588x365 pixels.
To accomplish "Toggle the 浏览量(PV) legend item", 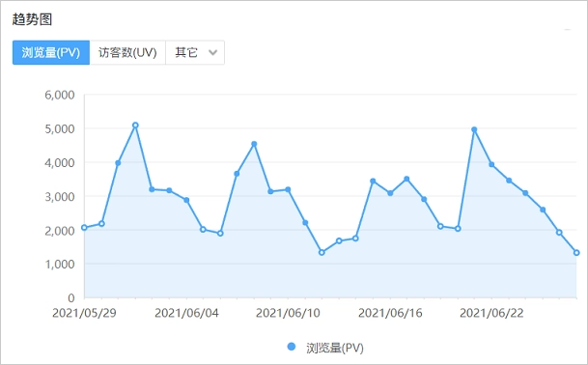I will [x=325, y=348].
